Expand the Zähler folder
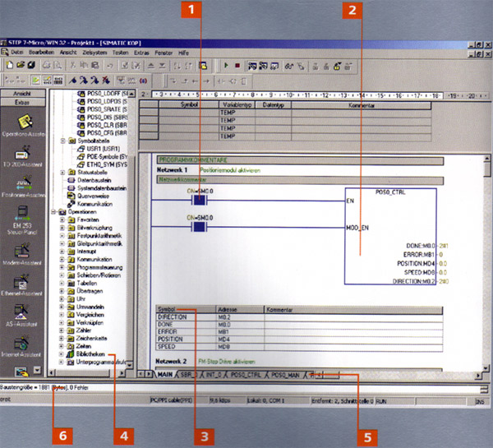This screenshot has width=493, height=448. click(x=62, y=330)
